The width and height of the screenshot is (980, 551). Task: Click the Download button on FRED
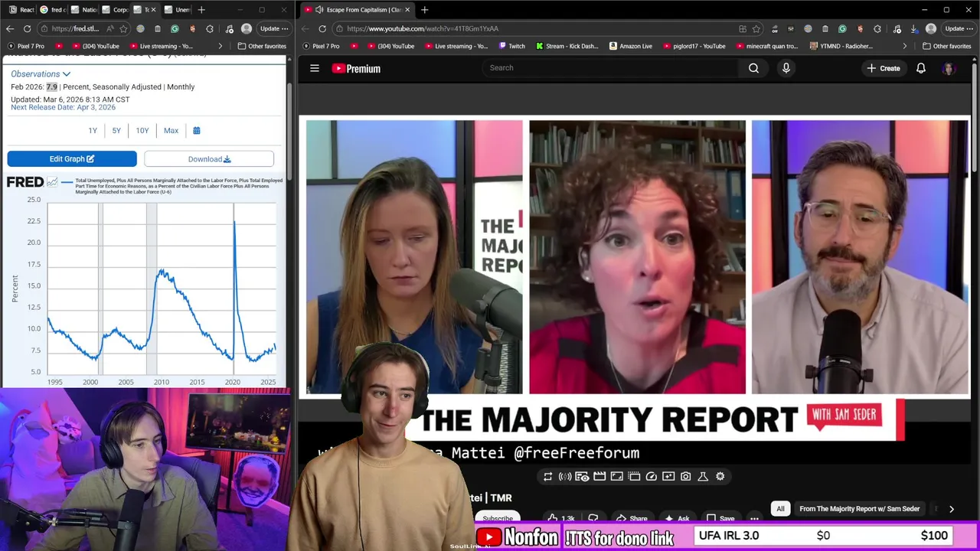(x=209, y=159)
